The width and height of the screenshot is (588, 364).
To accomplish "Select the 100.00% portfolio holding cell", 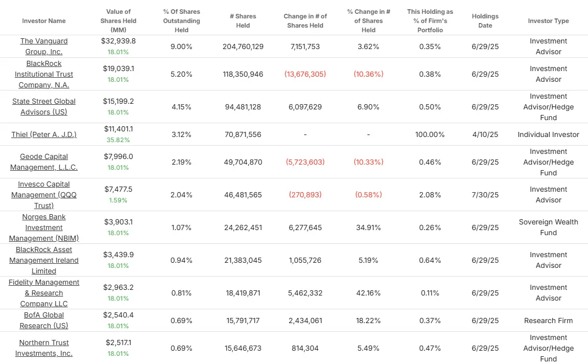I will [430, 134].
